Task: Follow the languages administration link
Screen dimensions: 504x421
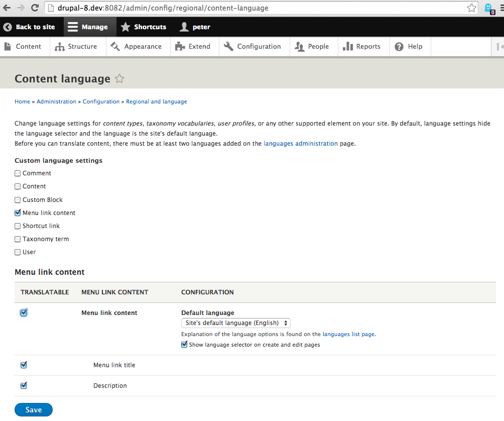Action: point(300,144)
